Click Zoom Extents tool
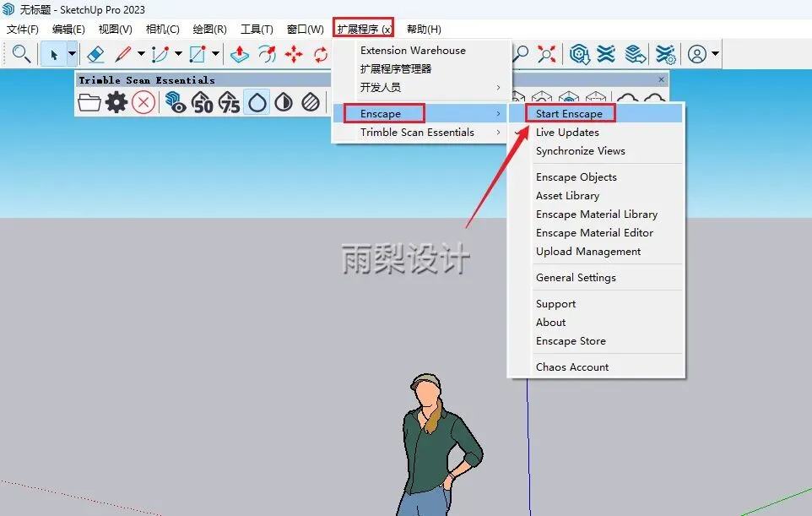Screen dimensions: 812x516 click(x=546, y=54)
